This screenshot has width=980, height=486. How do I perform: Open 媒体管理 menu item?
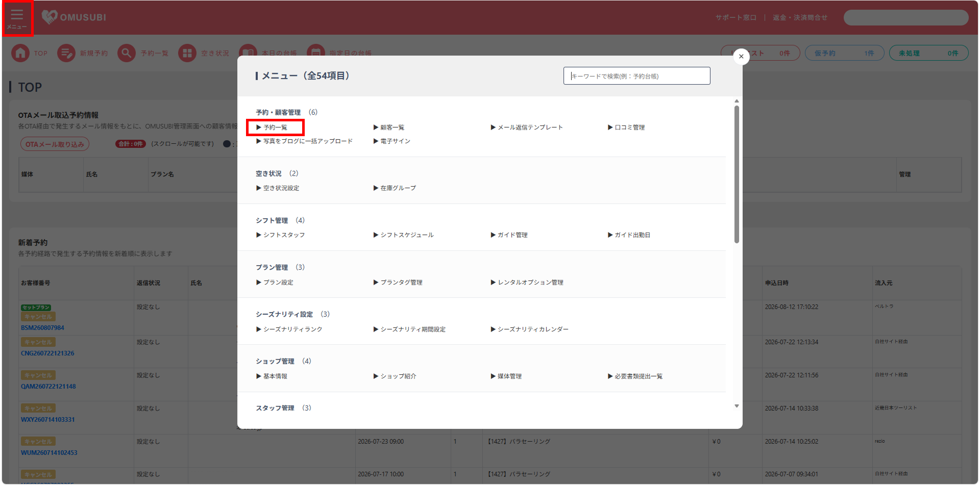tap(506, 376)
